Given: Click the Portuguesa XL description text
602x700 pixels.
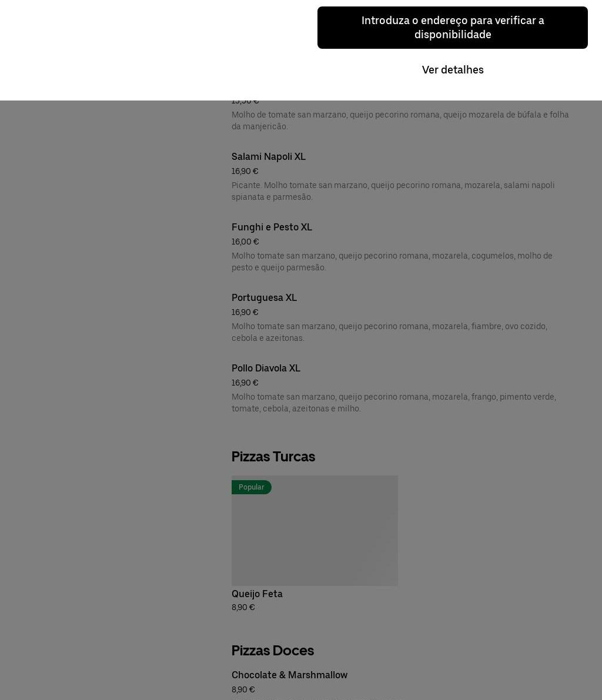Looking at the screenshot, I should pyautogui.click(x=389, y=332).
